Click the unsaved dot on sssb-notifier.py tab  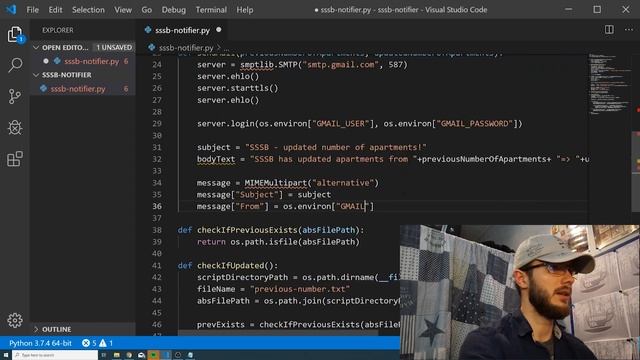click(219, 29)
